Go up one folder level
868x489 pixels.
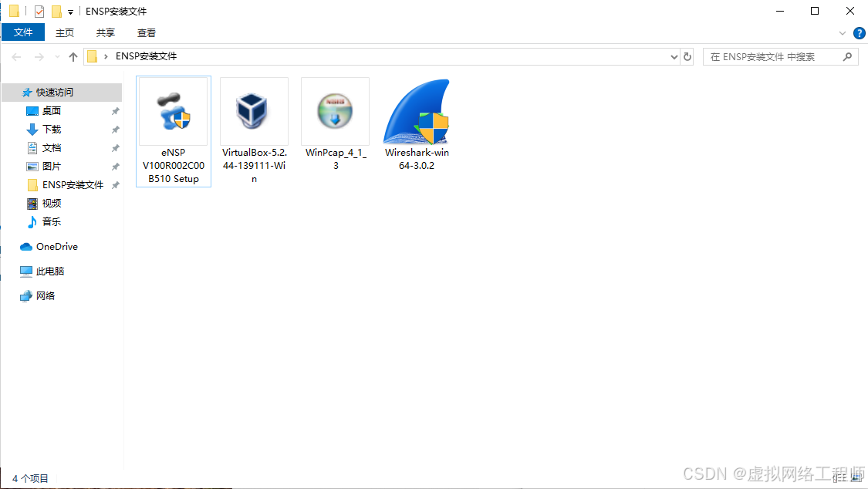click(x=73, y=57)
